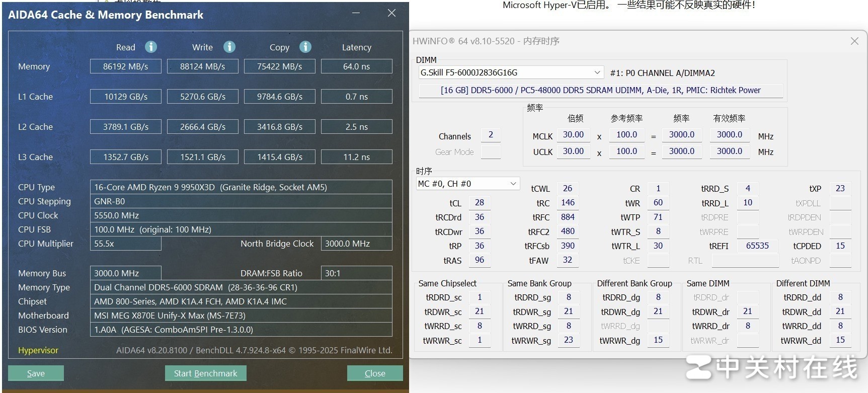
Task: Click the tRFCsb timing value 390
Action: 568,246
